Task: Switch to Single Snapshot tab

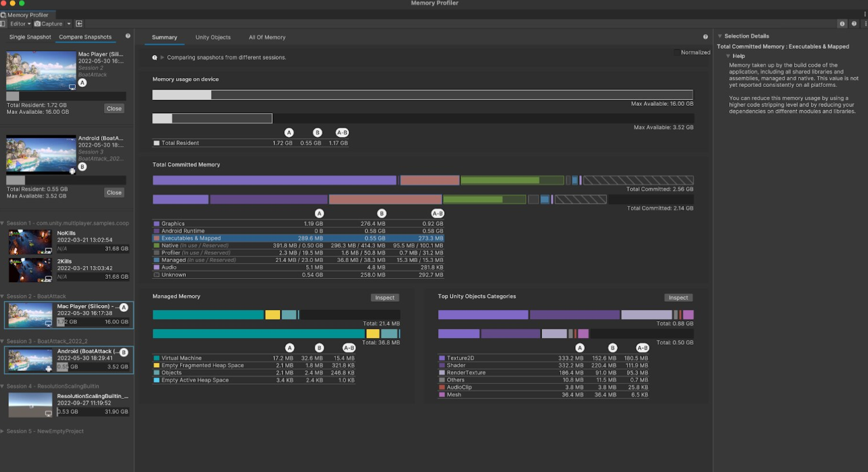Action: (30, 37)
